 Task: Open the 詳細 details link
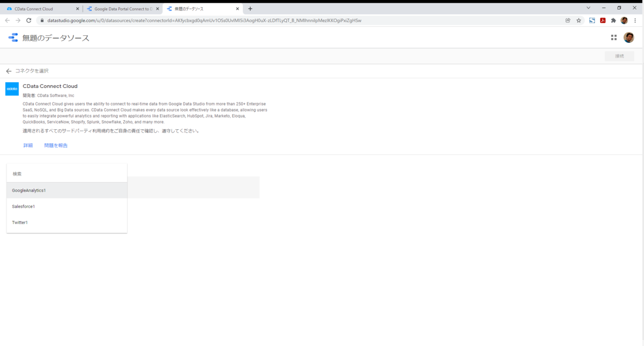(28, 145)
